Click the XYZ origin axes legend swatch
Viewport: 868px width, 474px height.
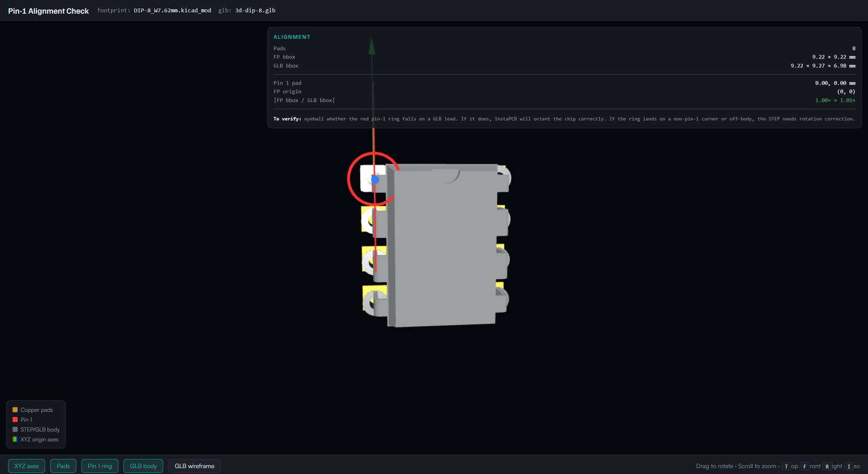coord(15,439)
